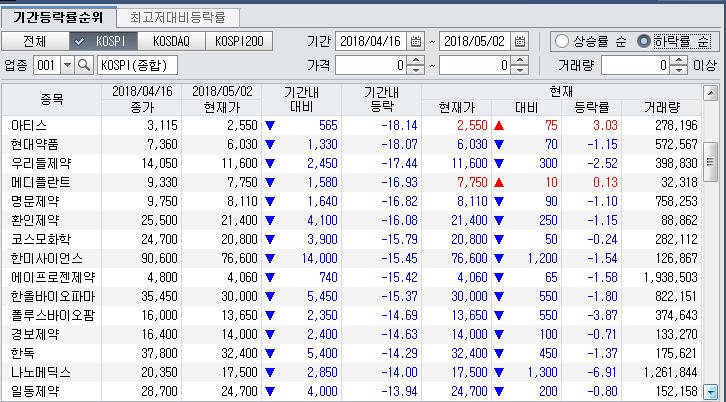Click the 거래량 column header
The image size is (726, 402).
(662, 107)
